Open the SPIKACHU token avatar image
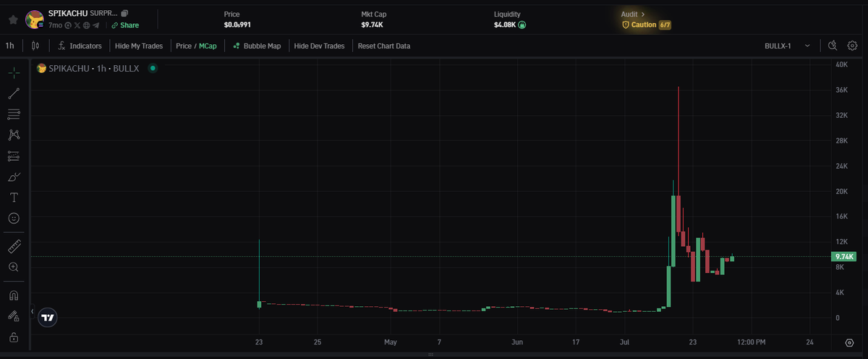 coord(34,20)
